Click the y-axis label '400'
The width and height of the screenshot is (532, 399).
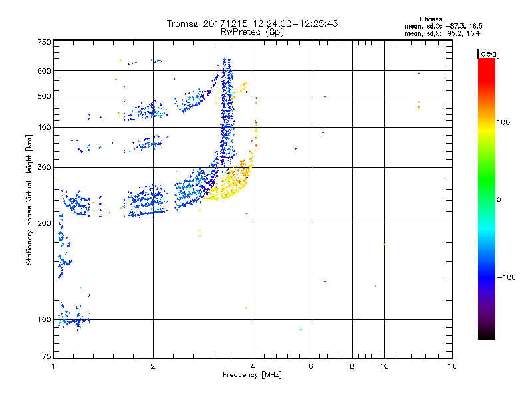coord(44,128)
